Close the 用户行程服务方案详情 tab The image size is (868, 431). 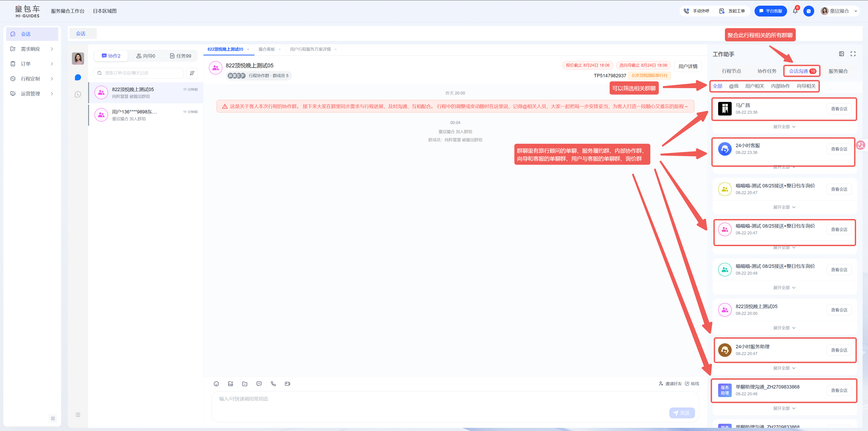point(336,49)
